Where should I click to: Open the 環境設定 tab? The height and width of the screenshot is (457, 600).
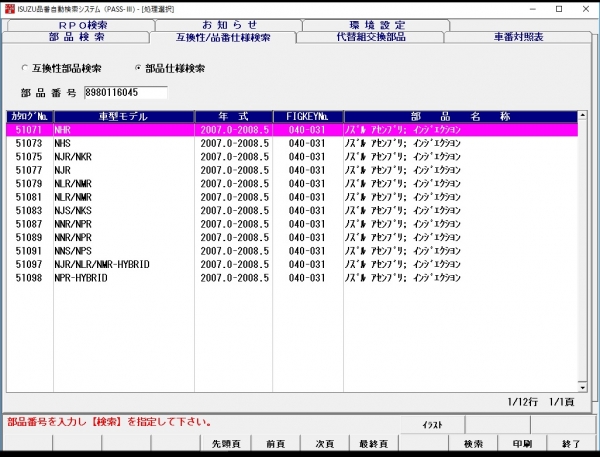(377, 25)
